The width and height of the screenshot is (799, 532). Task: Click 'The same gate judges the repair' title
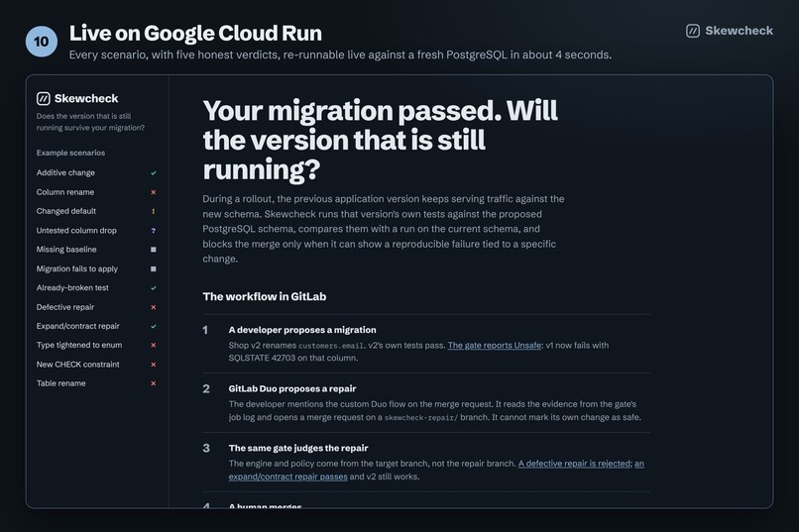coord(298,448)
